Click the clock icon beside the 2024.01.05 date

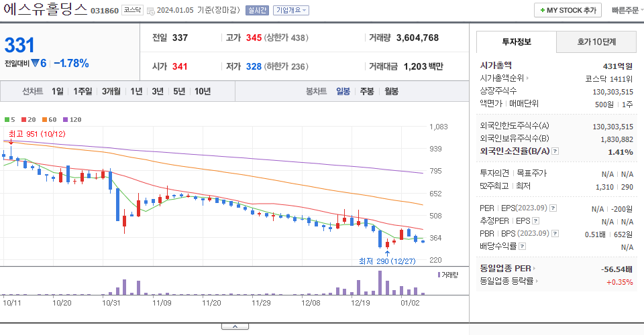151,11
